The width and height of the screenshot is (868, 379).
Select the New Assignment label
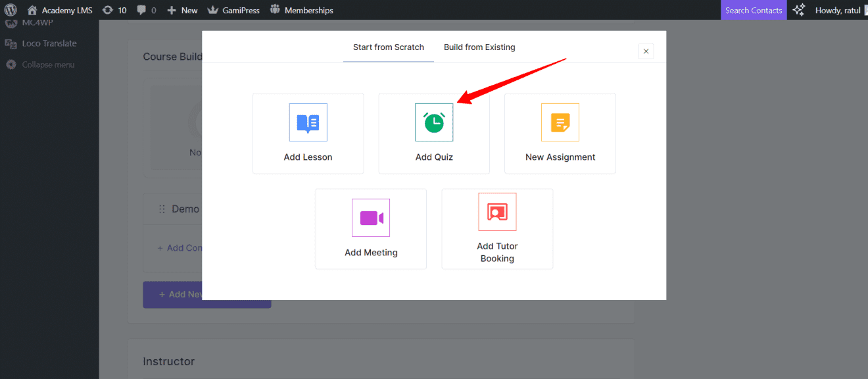pos(560,157)
